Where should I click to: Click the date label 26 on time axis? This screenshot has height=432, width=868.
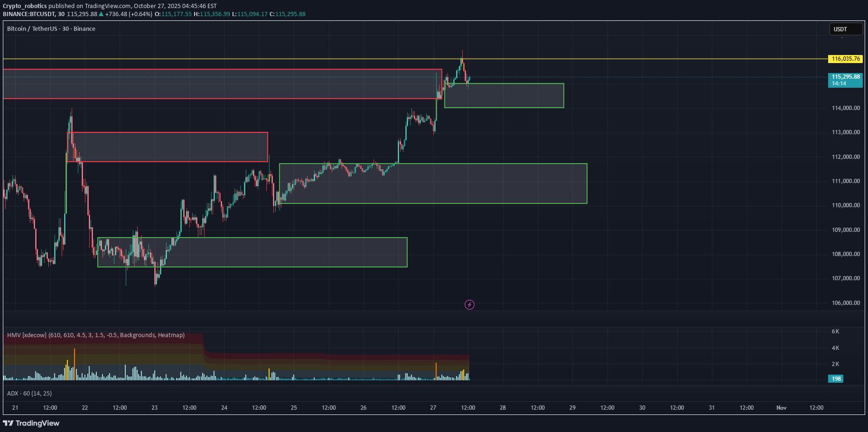[364, 408]
